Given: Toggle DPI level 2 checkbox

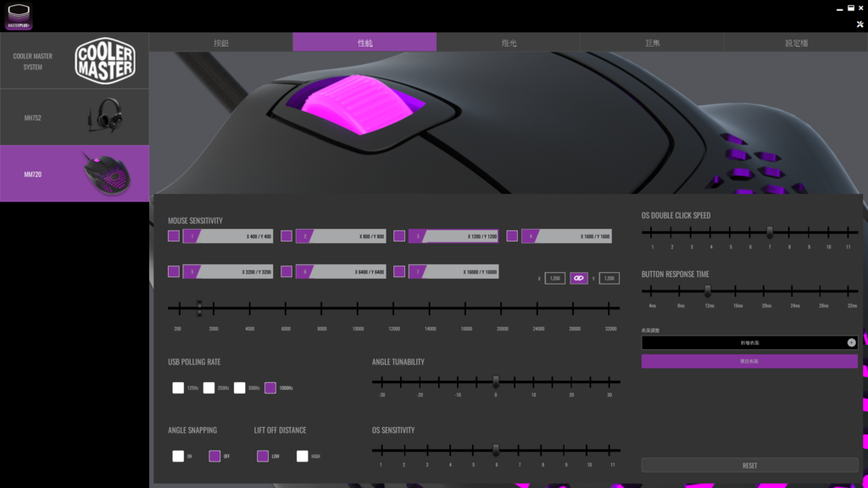Looking at the screenshot, I should [287, 236].
